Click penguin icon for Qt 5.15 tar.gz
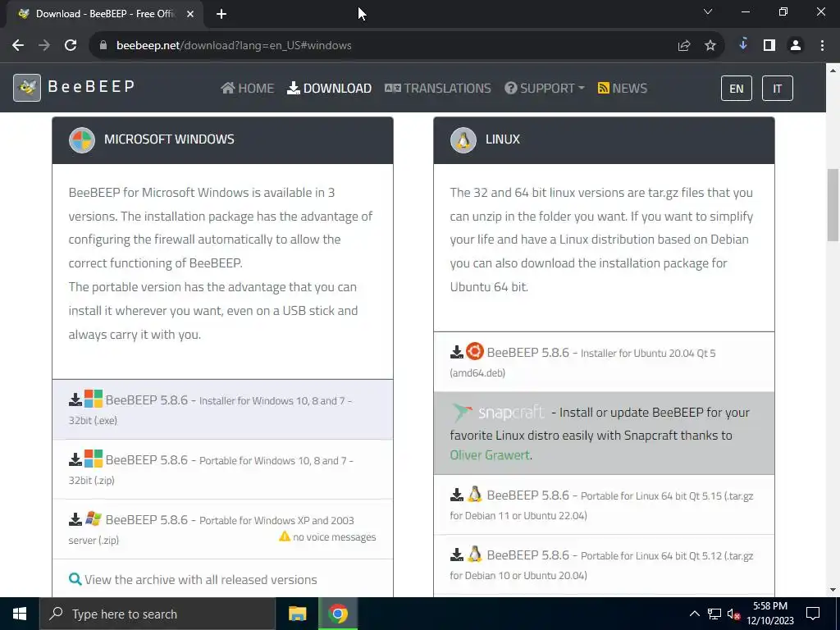The width and height of the screenshot is (840, 630). pyautogui.click(x=475, y=494)
